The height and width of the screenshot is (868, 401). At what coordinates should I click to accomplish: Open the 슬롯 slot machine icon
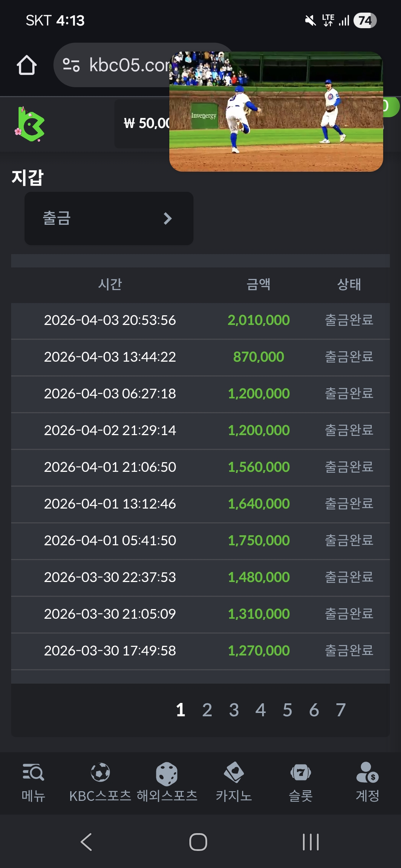click(x=301, y=772)
